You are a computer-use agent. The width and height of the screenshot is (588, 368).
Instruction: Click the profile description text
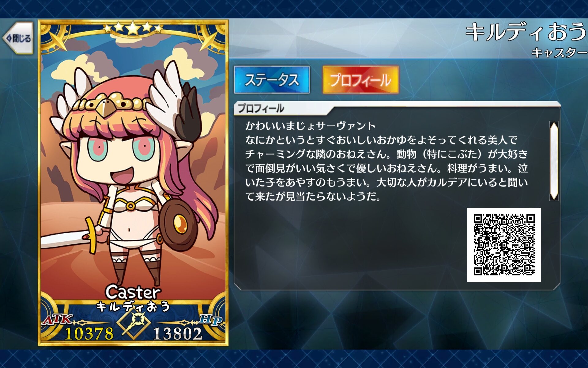coord(386,161)
